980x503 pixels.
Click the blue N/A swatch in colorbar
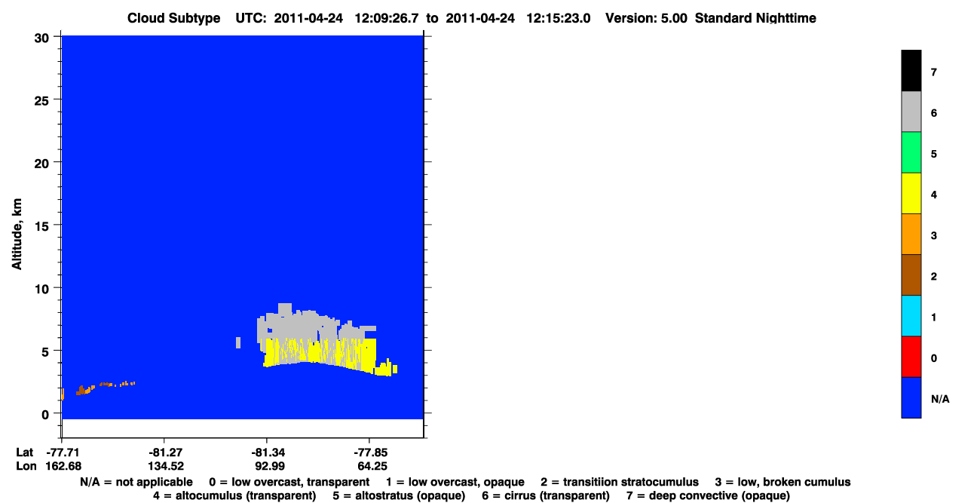click(x=911, y=397)
